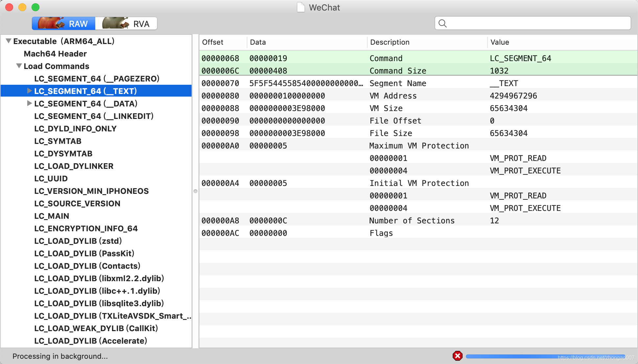Switch to RAW address mode
The image size is (638, 364).
click(64, 24)
